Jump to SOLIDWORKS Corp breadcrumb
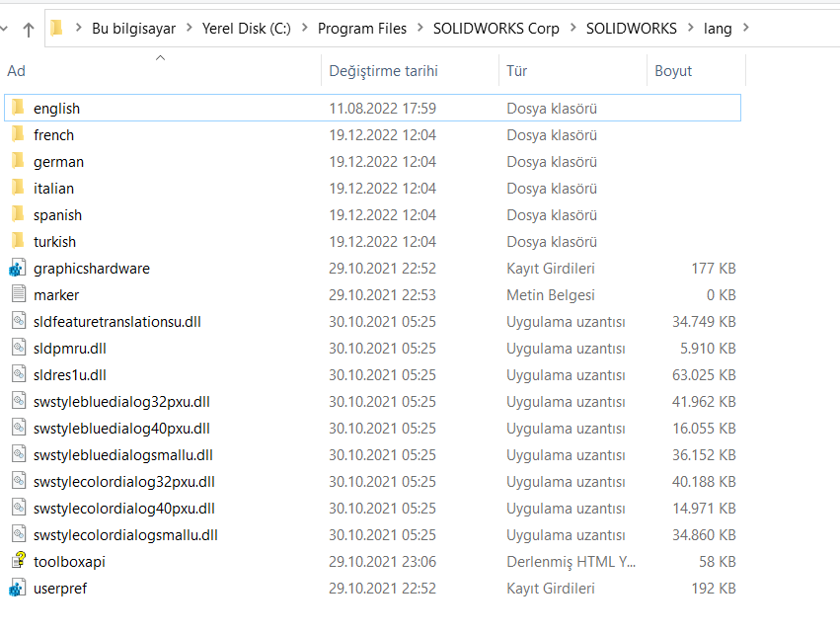840x634 pixels. (x=496, y=29)
